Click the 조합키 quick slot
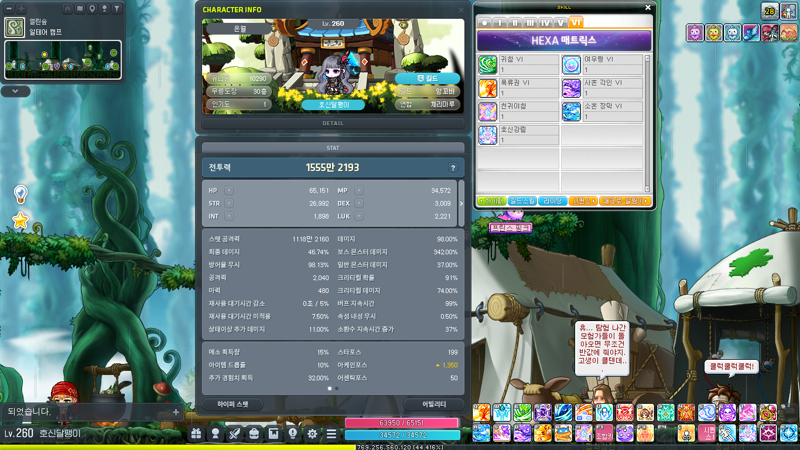800x450 pixels. pyautogui.click(x=604, y=433)
